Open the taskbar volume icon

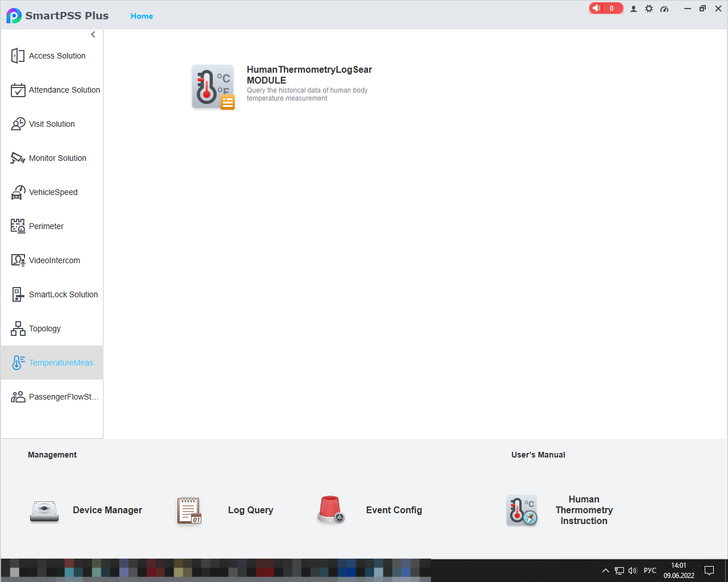coord(632,571)
